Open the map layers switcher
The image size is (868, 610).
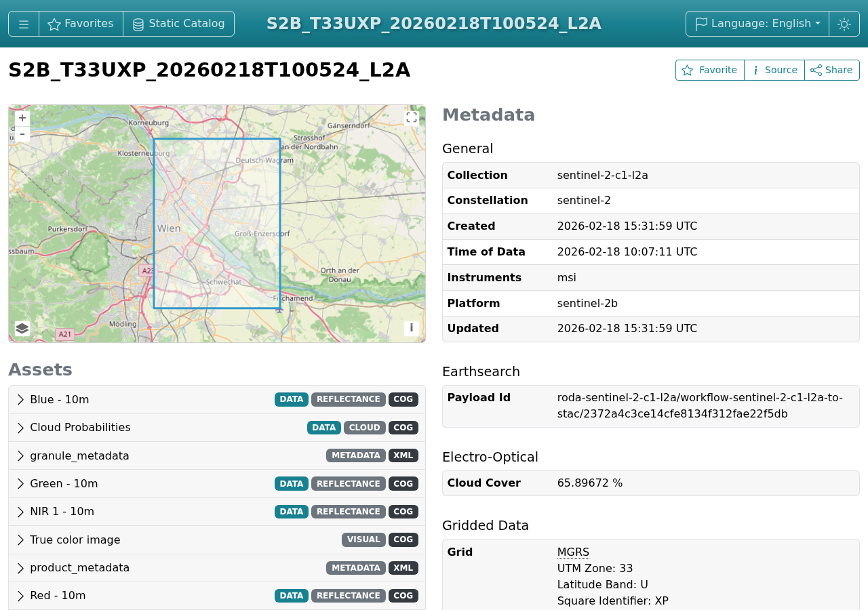[x=22, y=329]
